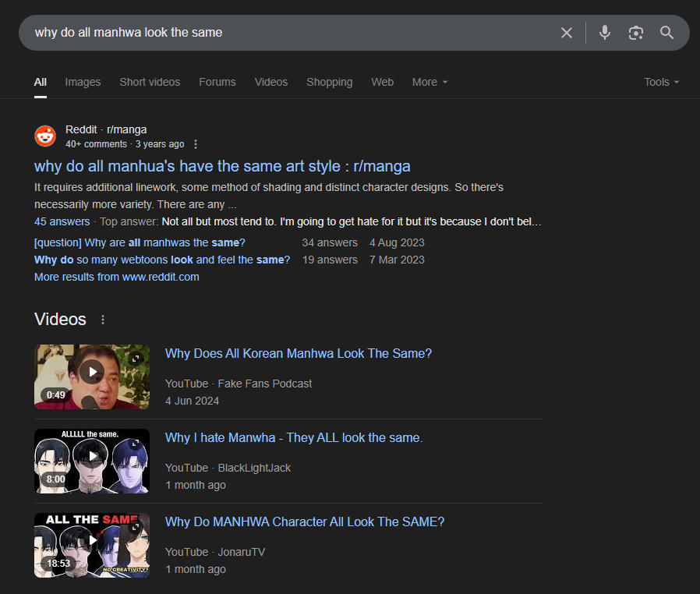Click the '40+ comments · 3 years ago' text
The image size is (700, 594).
coord(125,144)
